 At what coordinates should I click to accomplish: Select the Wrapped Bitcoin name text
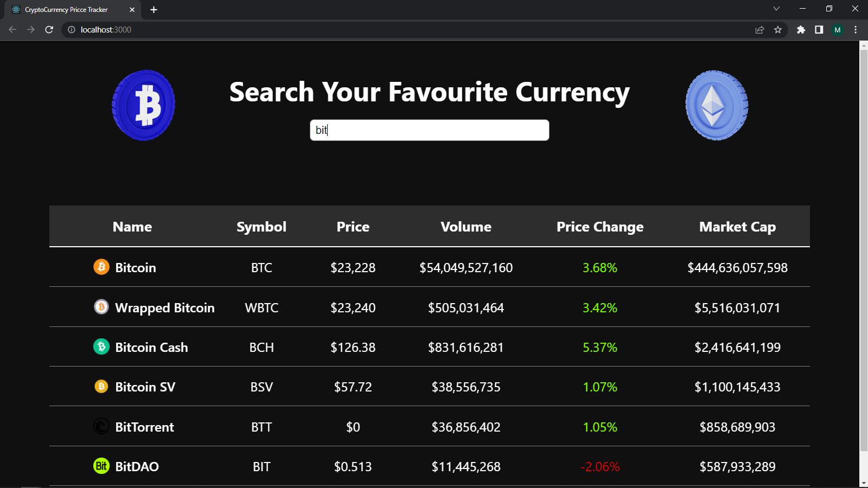[165, 307]
